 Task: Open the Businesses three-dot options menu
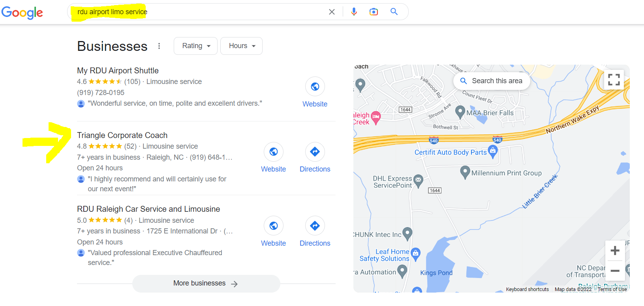159,46
